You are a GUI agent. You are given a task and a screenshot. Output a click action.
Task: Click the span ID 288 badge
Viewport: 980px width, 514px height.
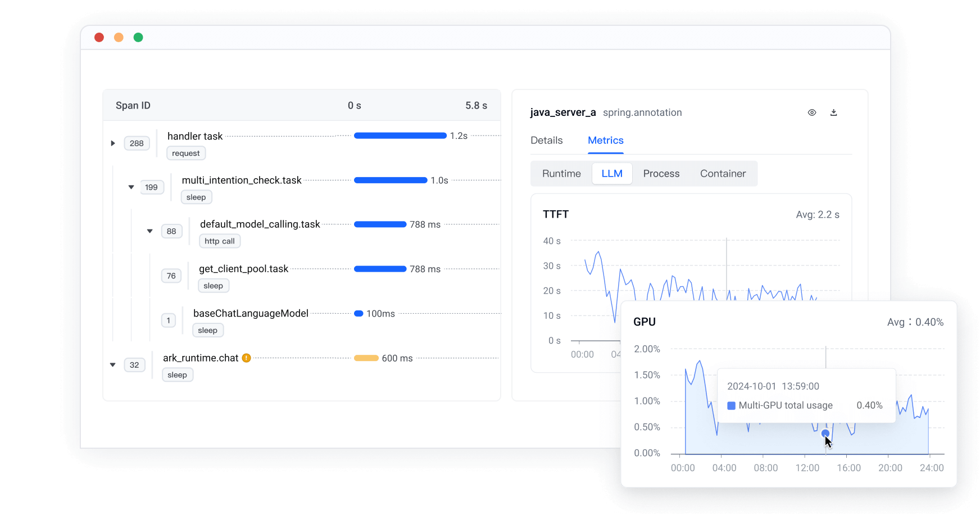point(137,143)
